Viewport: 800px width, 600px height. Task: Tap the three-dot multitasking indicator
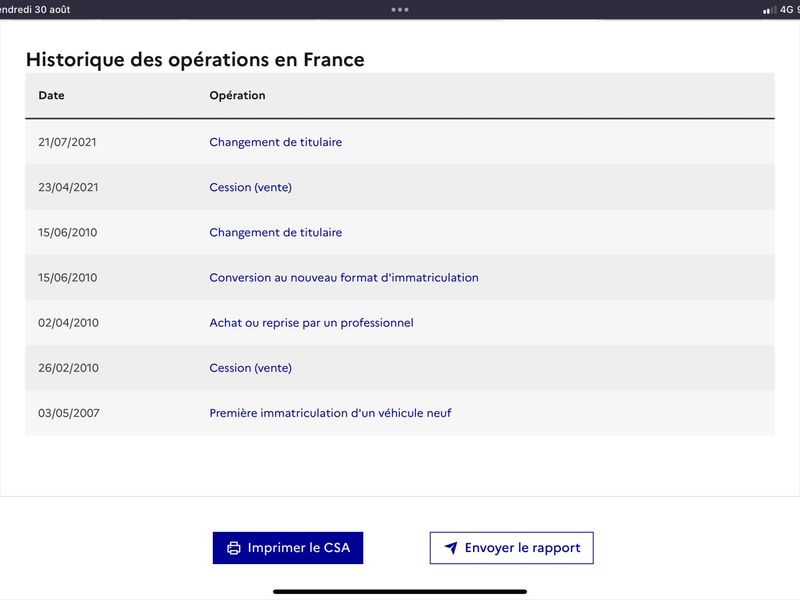tap(399, 10)
